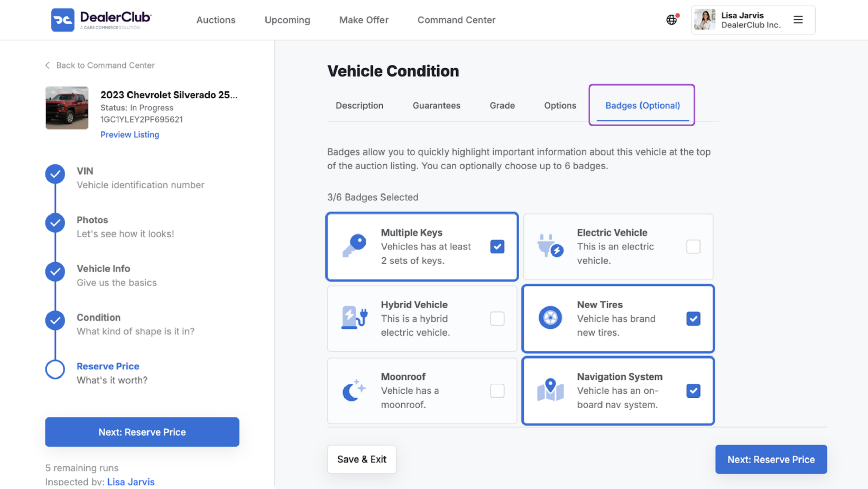Uncheck the Multiple Keys badge checkbox
This screenshot has width=868, height=489.
(497, 247)
